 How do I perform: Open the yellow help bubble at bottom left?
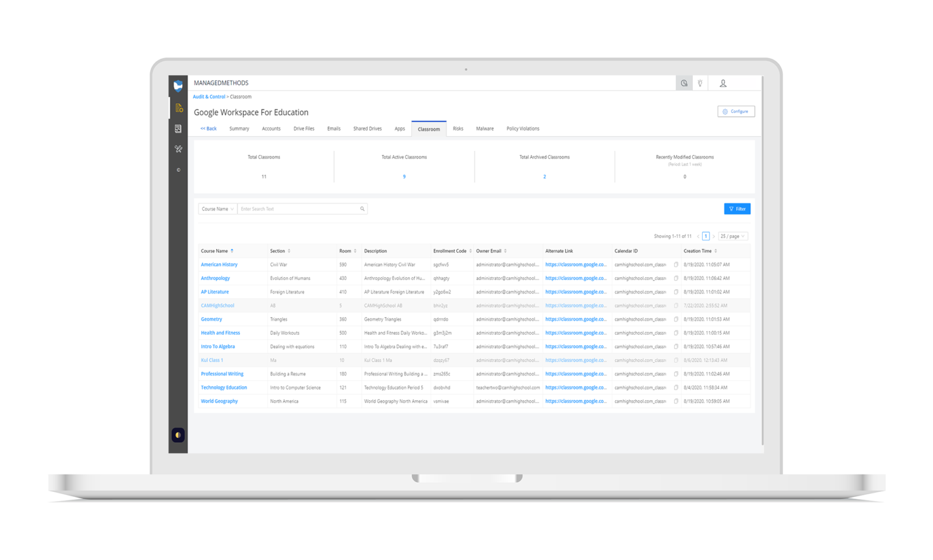pyautogui.click(x=177, y=435)
